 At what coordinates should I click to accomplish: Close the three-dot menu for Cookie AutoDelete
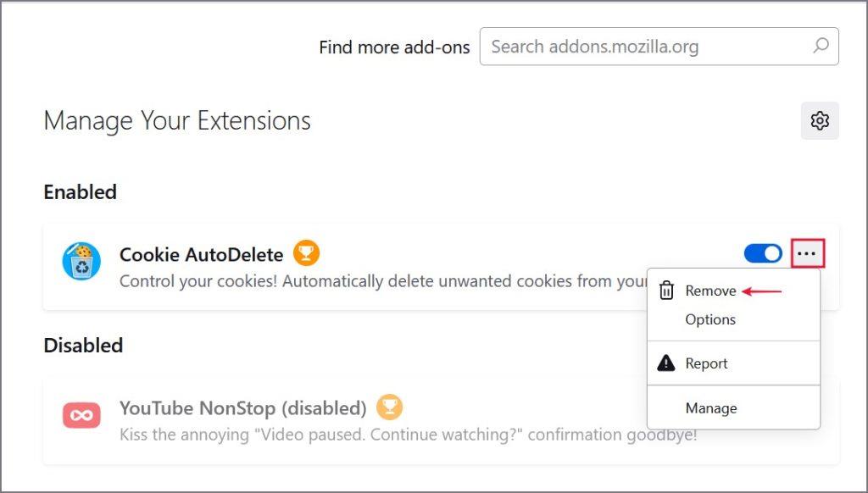tap(808, 253)
